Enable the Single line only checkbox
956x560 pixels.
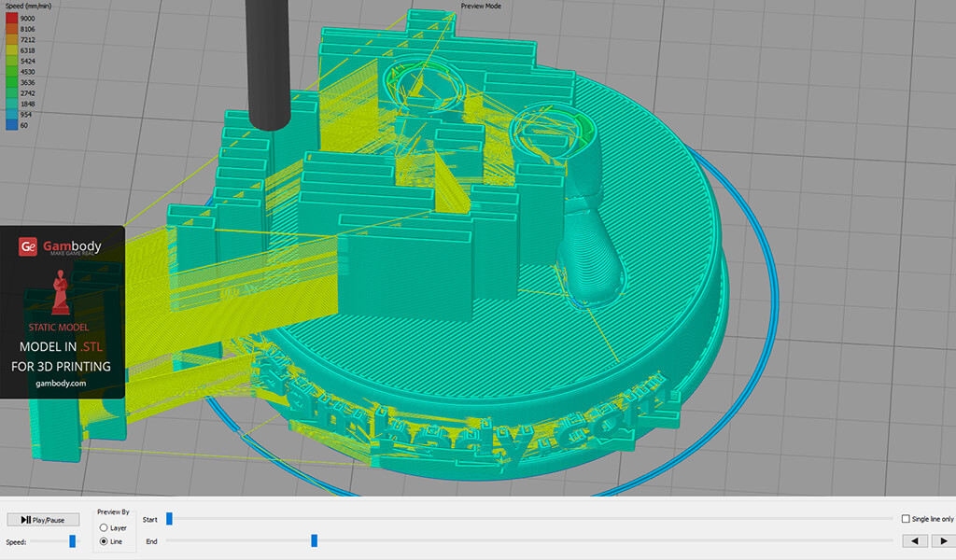coord(906,519)
